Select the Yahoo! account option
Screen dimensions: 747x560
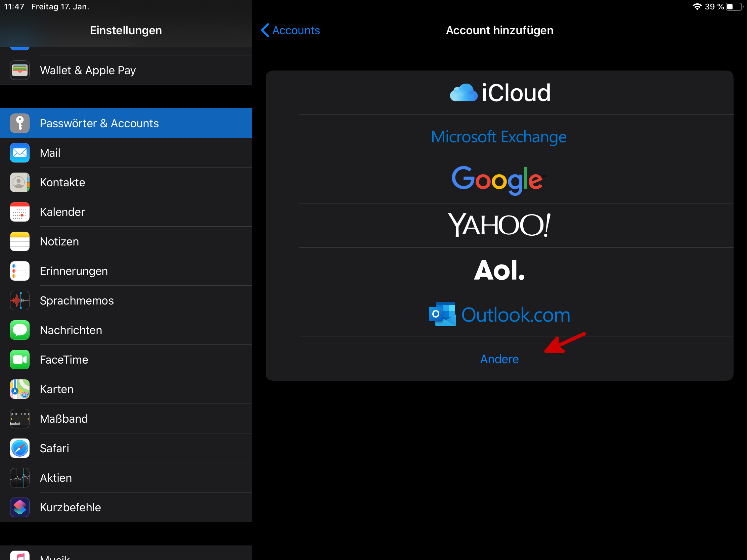pos(499,225)
